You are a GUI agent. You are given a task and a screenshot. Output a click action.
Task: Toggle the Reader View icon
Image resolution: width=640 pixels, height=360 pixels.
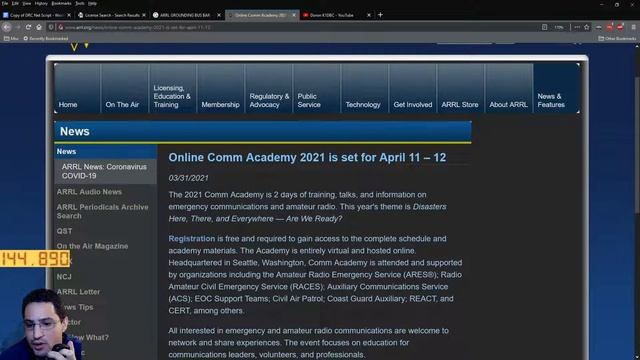click(x=544, y=27)
